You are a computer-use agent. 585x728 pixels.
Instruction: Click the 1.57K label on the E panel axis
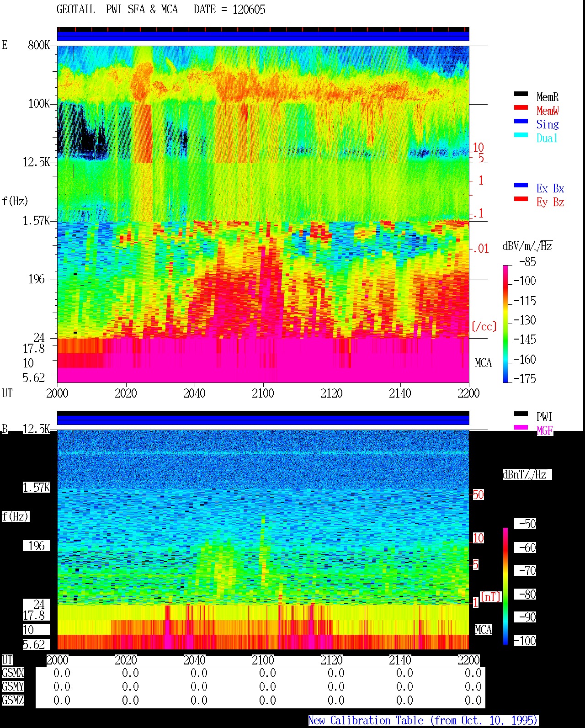point(37,221)
